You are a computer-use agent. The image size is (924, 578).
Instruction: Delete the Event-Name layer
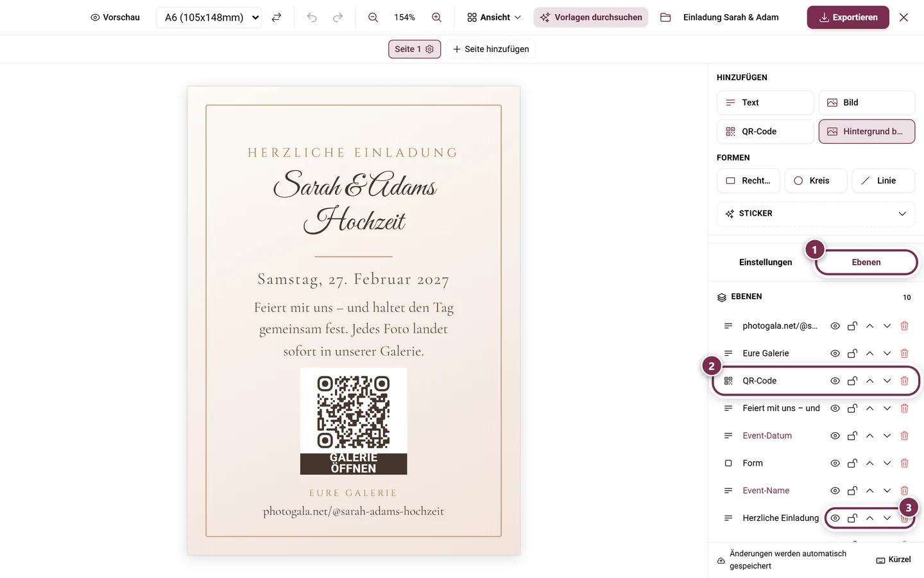[904, 491]
